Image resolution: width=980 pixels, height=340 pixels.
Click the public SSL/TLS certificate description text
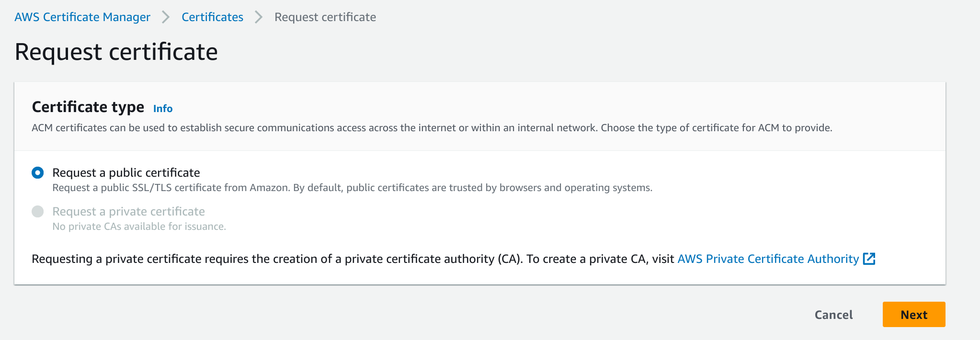(352, 188)
